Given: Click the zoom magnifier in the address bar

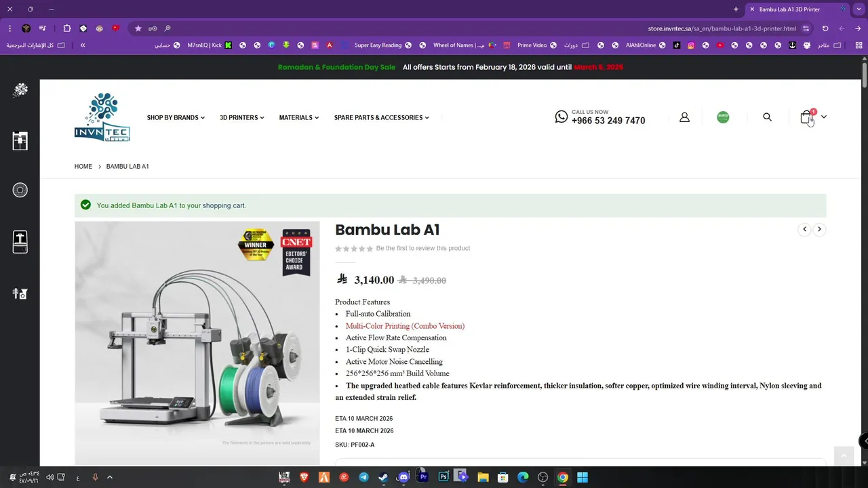Looking at the screenshot, I should [x=167, y=28].
